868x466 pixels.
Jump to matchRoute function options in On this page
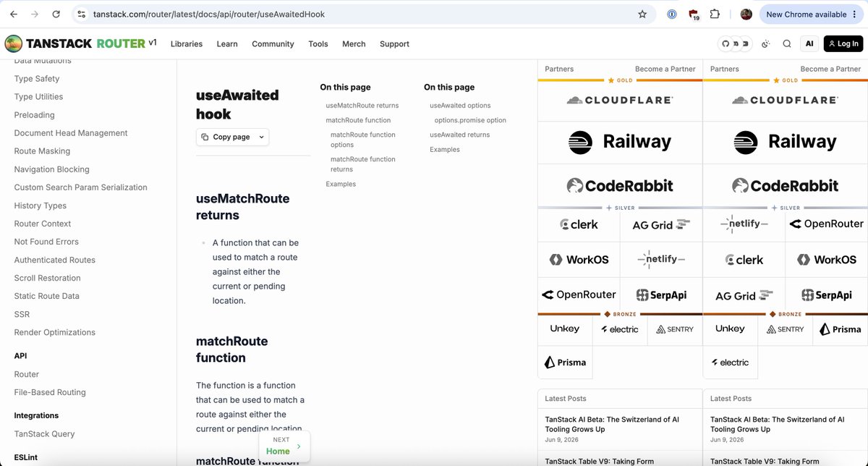click(363, 140)
